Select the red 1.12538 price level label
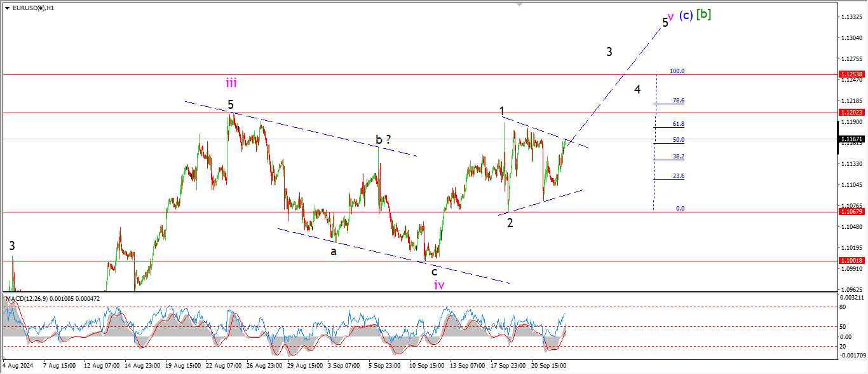The image size is (868, 374). [x=853, y=74]
